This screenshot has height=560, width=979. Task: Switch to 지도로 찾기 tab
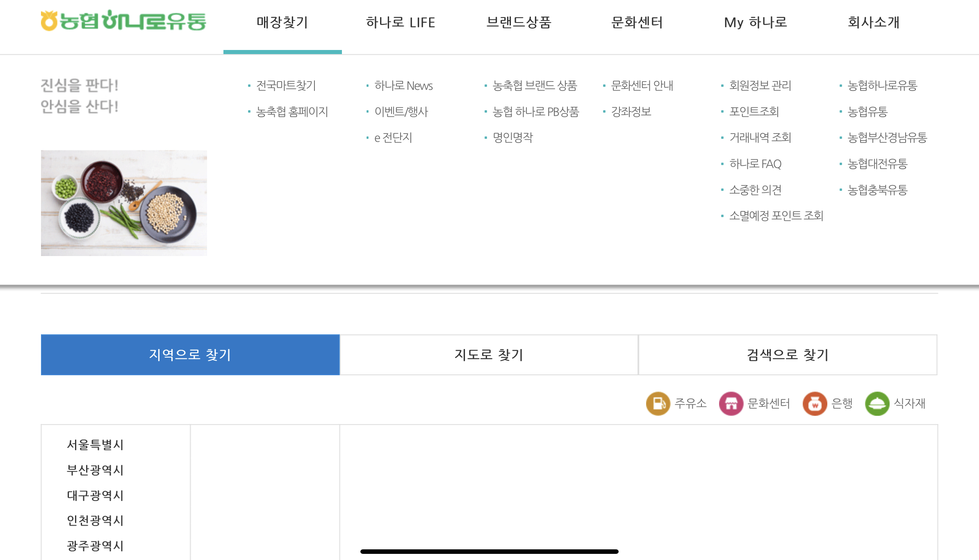click(489, 355)
